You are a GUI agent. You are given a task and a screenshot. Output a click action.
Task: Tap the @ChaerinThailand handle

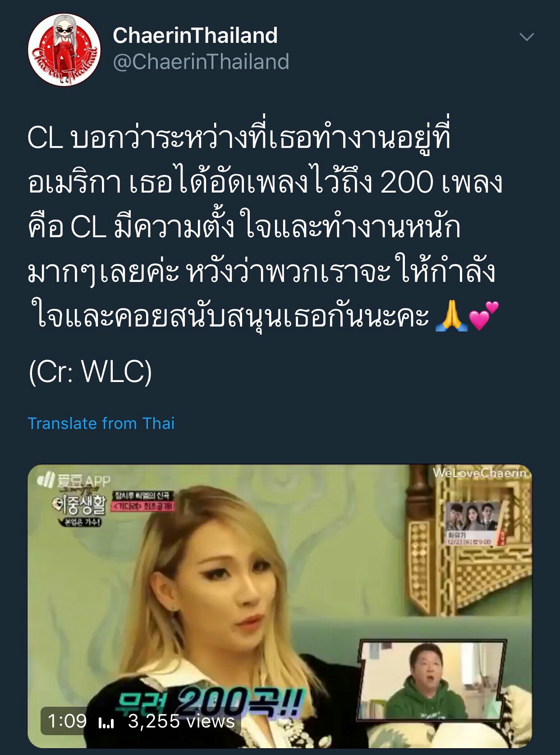click(x=201, y=62)
